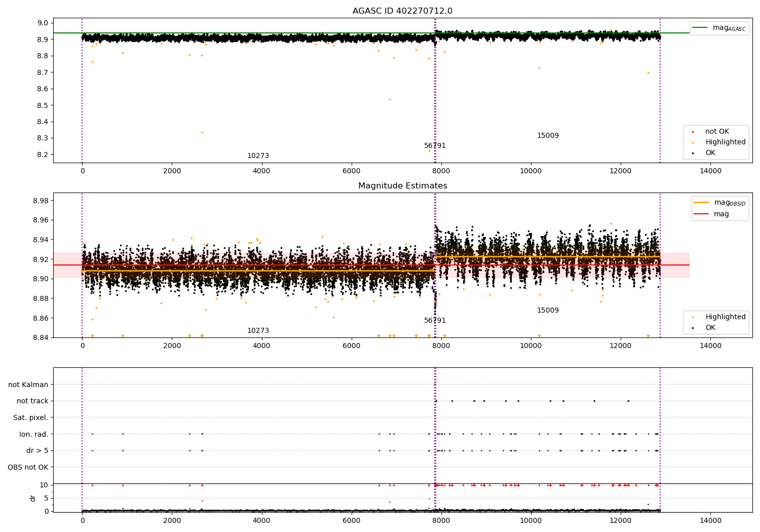Click the 'Highlighted' legend entry in top plot

(x=725, y=142)
